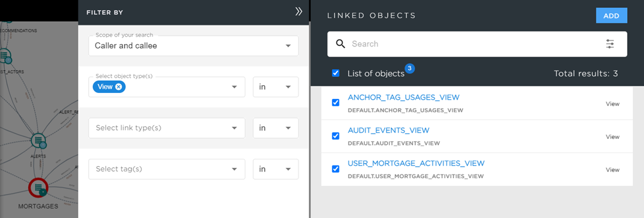Uncheck the USER_MORTGAGE_ACTIVITIES_VIEW checkbox
Image resolution: width=644 pixels, height=218 pixels.
coord(335,168)
